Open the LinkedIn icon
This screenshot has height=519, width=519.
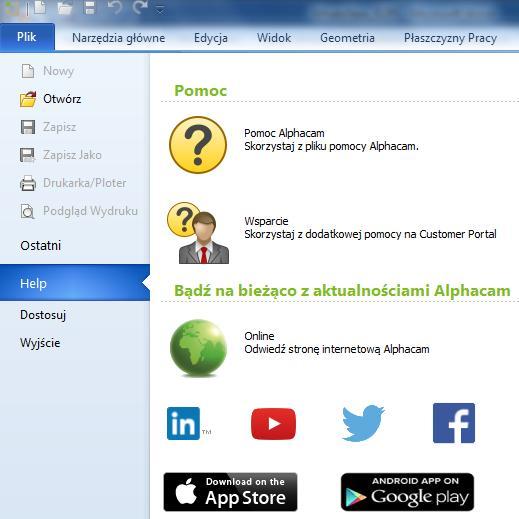pyautogui.click(x=184, y=423)
